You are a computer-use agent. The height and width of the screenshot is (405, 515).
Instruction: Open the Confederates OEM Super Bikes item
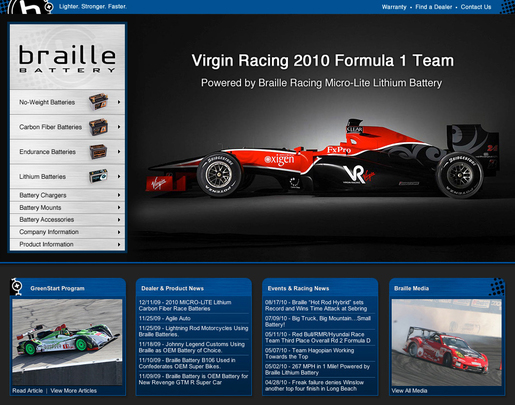187,363
